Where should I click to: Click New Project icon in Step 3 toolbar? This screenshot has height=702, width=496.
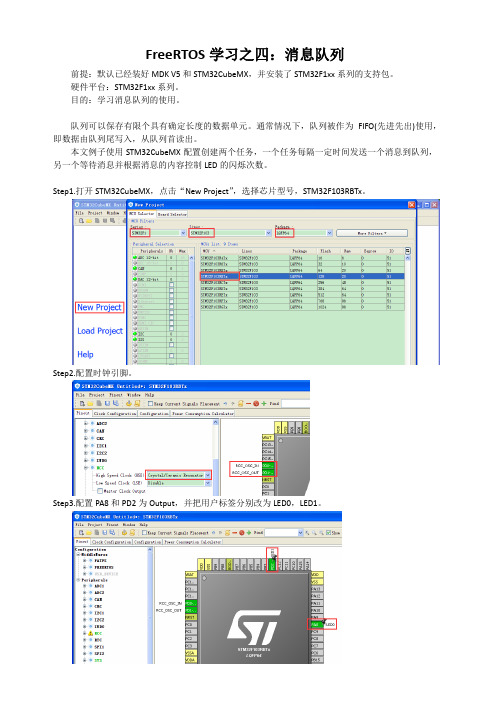(x=81, y=533)
